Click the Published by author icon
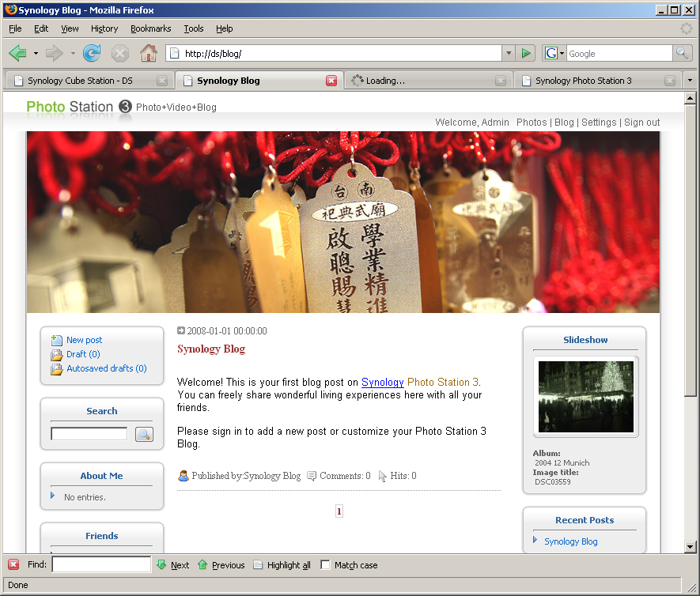 (x=183, y=476)
